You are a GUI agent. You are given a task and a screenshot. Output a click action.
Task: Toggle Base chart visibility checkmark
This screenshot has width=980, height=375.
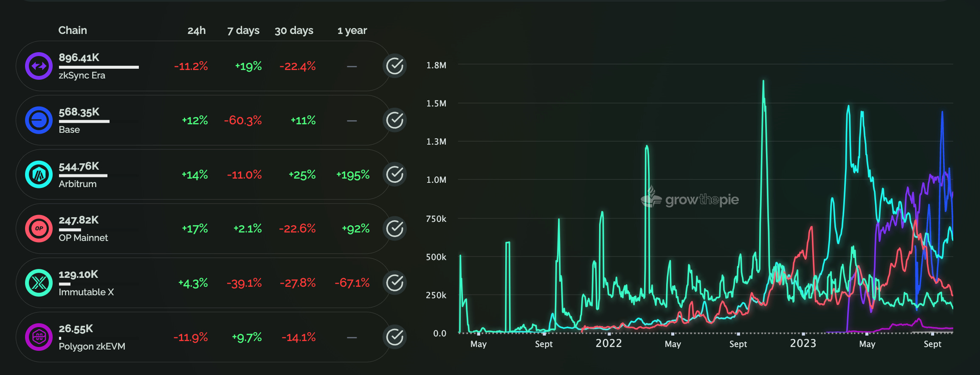[x=395, y=120]
